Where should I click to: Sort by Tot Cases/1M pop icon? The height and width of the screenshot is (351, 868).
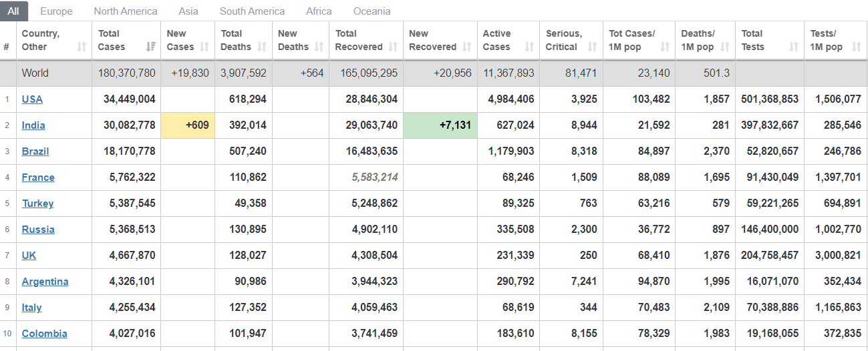[x=664, y=47]
